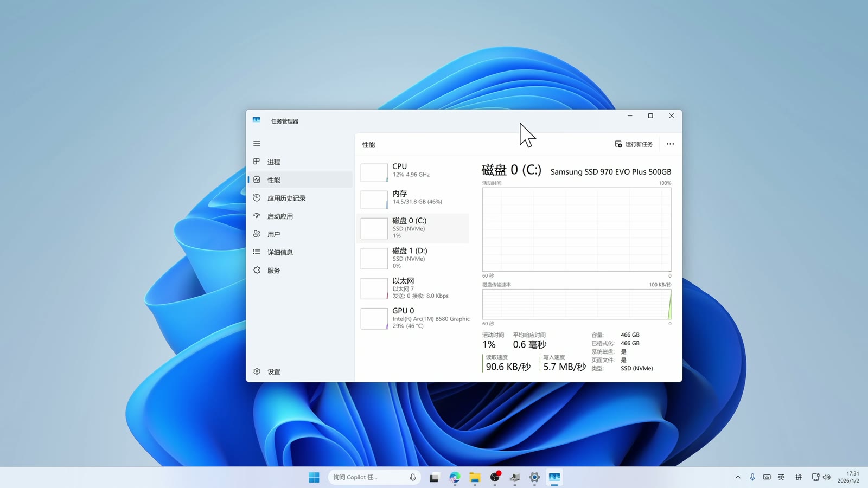
Task: Select the 磁盘 0 (C:) graph thumbnail
Action: pyautogui.click(x=374, y=228)
